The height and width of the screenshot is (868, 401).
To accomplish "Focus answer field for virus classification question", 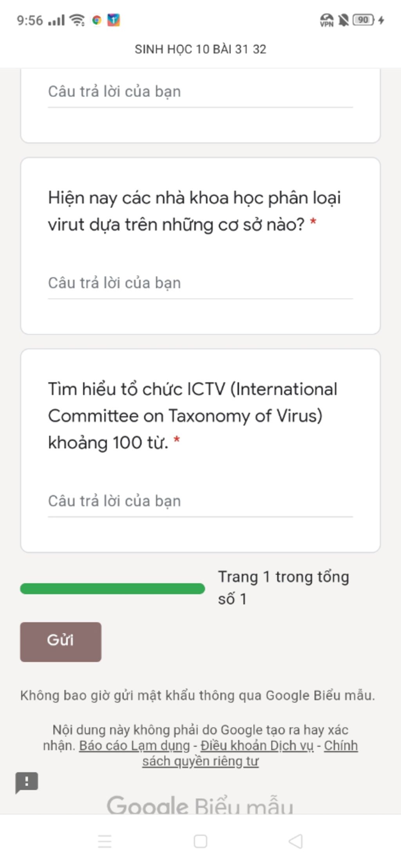I will pos(200,283).
